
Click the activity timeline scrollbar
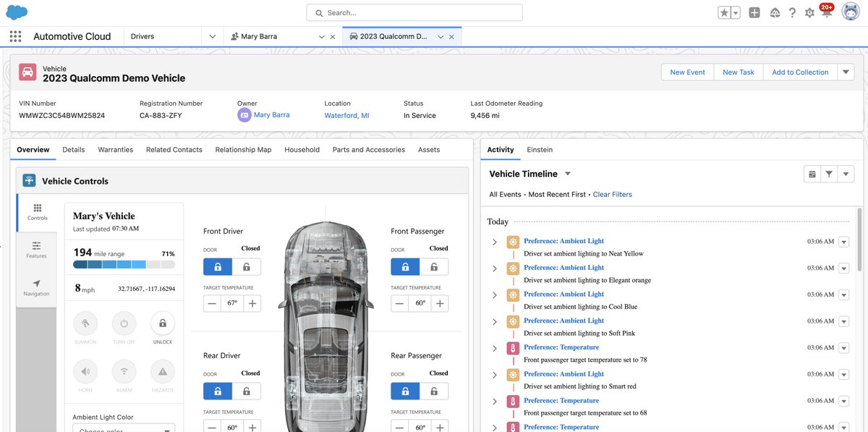point(859,239)
